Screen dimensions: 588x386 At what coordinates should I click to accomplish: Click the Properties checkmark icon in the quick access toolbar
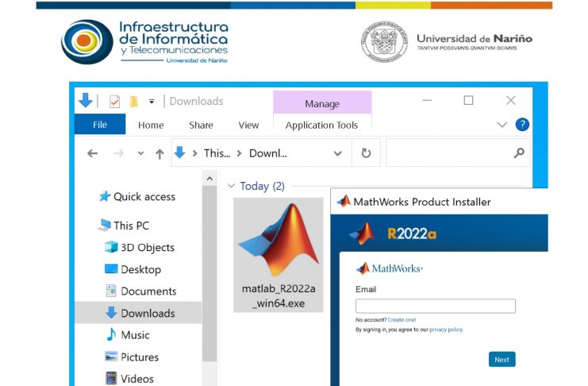click(114, 102)
